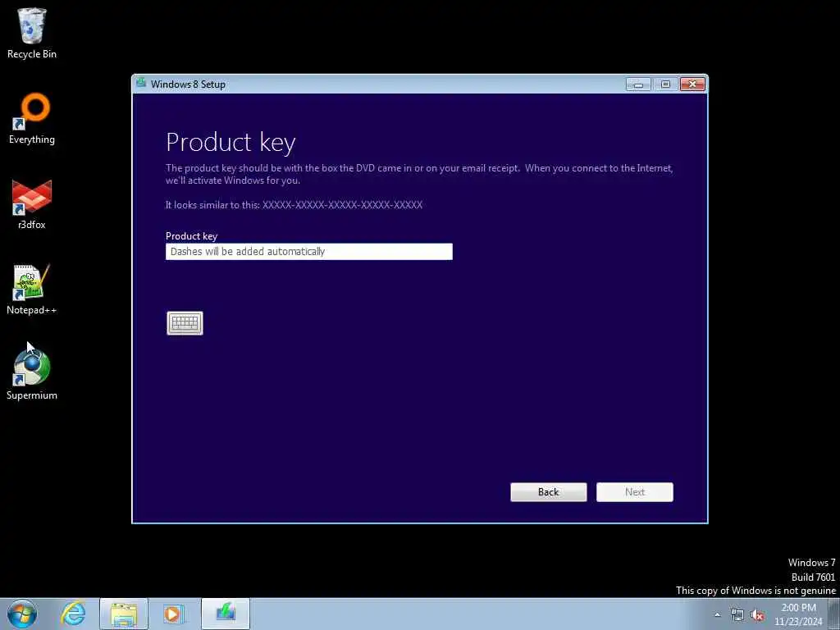Click the muted volume tray icon

pyautogui.click(x=757, y=614)
